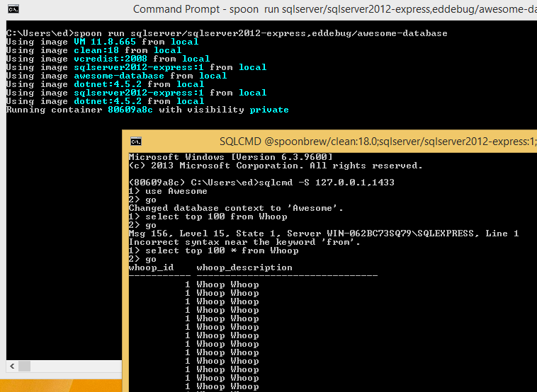
Task: Click 'sqlcmd -S 127.0.0.1,1433' command
Action: click(x=327, y=183)
